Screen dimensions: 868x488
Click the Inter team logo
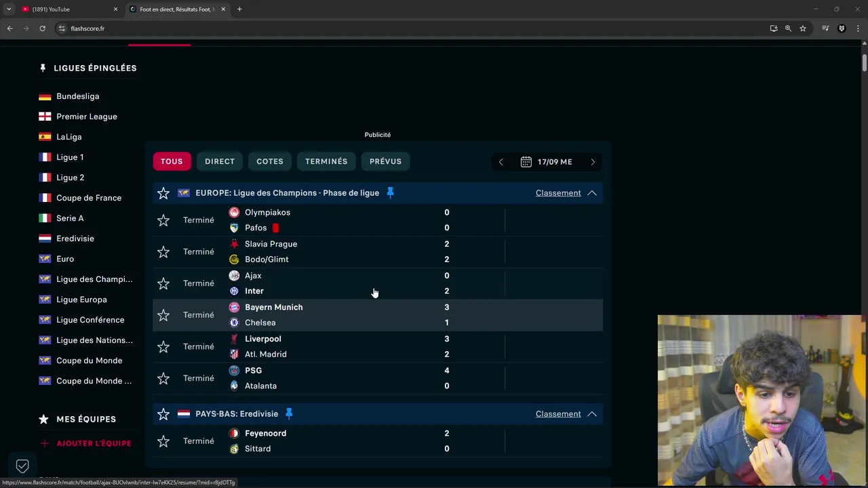[234, 291]
